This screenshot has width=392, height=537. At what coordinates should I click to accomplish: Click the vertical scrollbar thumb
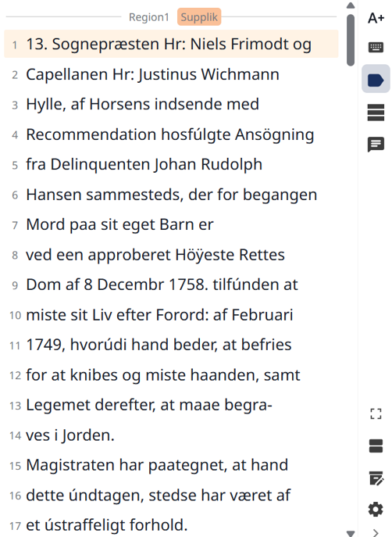[x=351, y=40]
